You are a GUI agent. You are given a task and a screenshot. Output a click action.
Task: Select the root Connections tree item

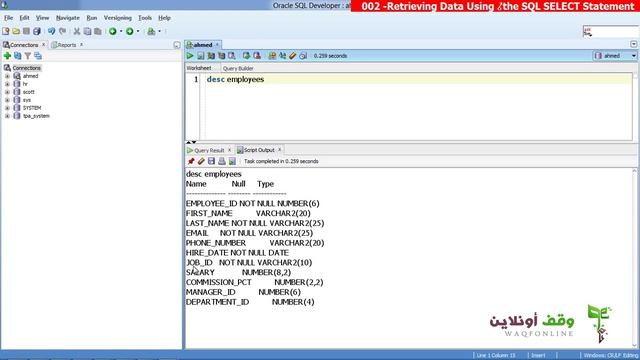[x=27, y=68]
